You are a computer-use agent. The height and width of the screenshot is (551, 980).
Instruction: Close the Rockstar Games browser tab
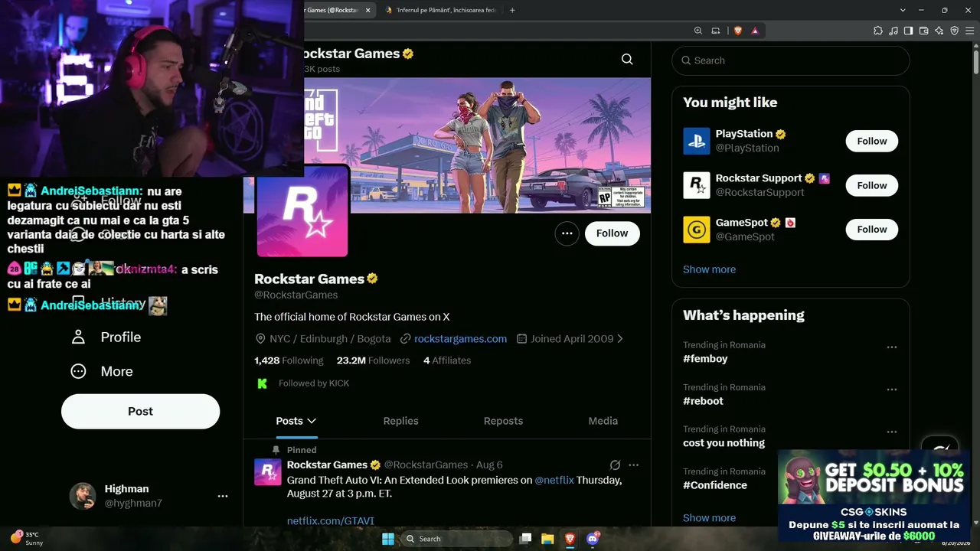tap(368, 10)
